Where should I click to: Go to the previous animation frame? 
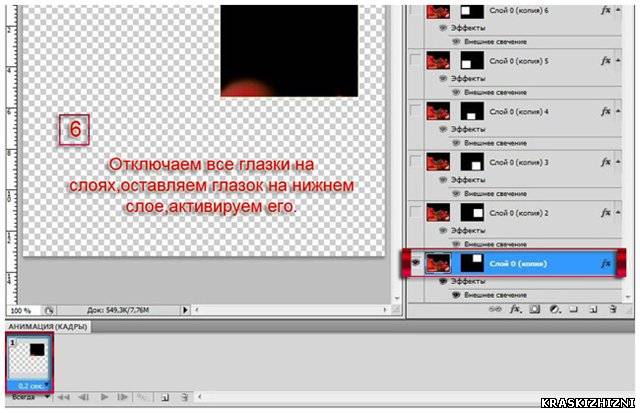tap(84, 397)
